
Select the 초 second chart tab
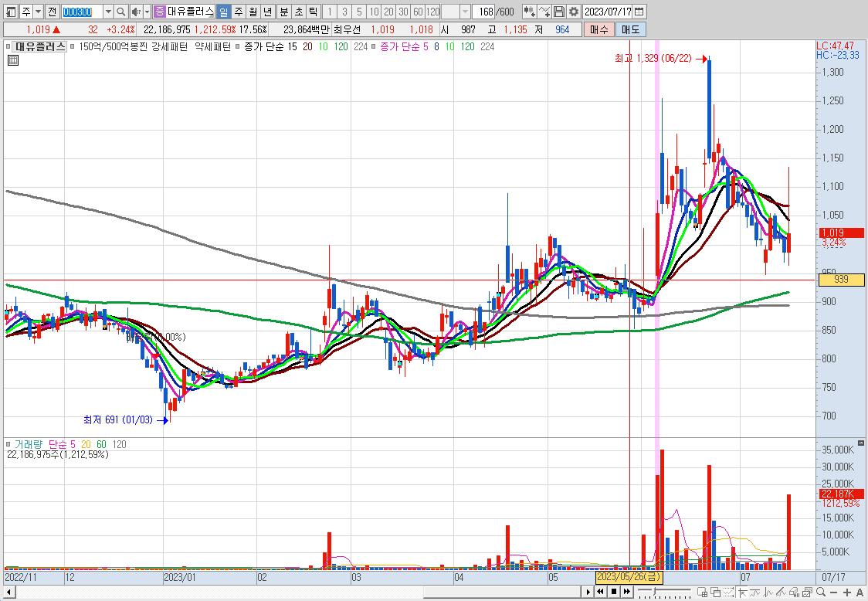tap(298, 11)
